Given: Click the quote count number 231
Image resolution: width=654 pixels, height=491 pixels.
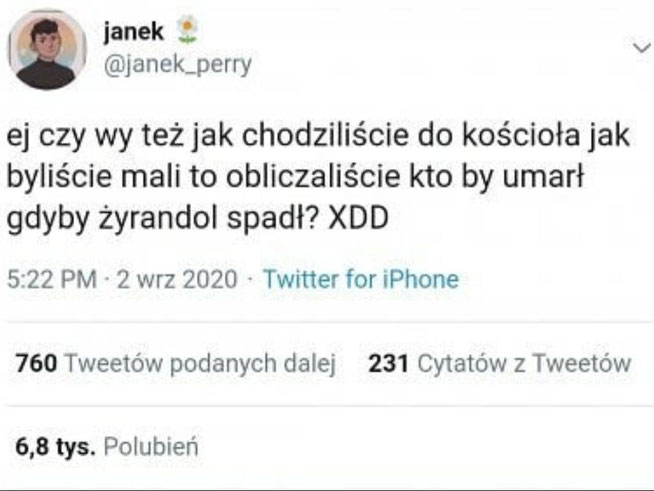Looking at the screenshot, I should click(x=388, y=363).
